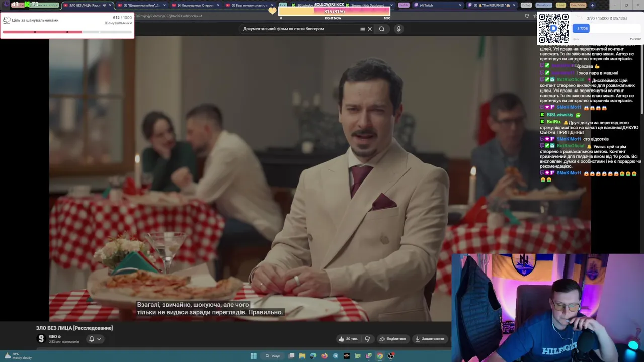Clear the YouTube search box text
644x362 pixels.
370,29
